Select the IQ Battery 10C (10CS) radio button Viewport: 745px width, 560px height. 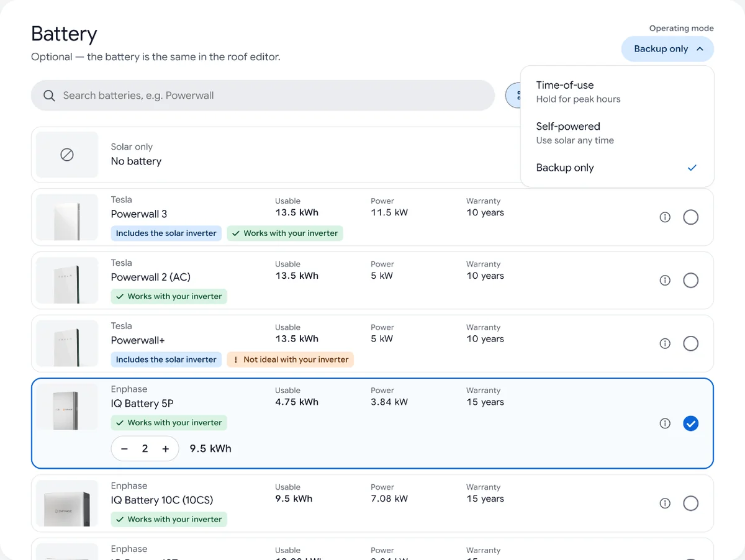click(690, 504)
